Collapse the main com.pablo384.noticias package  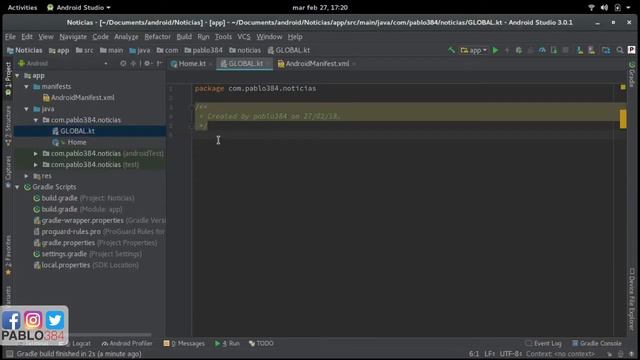pos(36,120)
